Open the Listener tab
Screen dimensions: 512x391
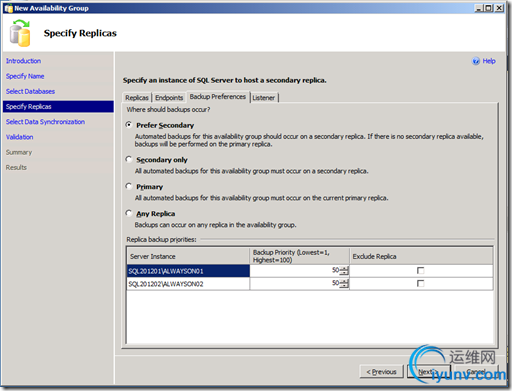coord(264,98)
